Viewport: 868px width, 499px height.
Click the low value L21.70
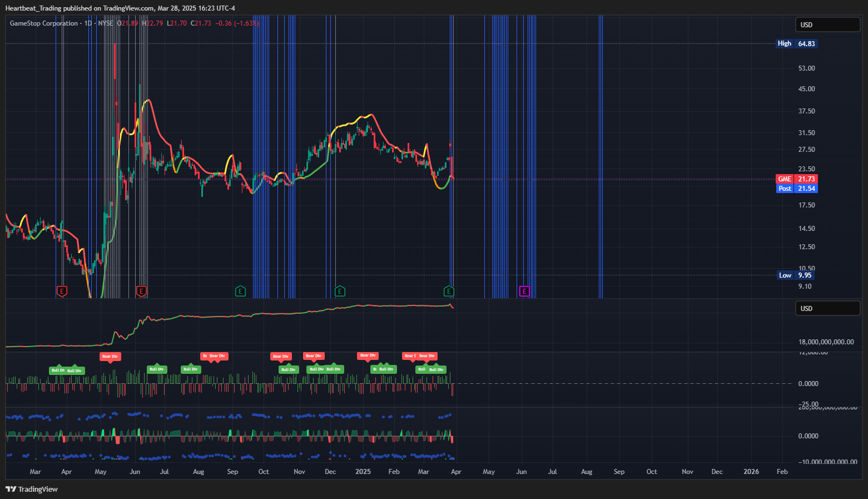(x=177, y=23)
